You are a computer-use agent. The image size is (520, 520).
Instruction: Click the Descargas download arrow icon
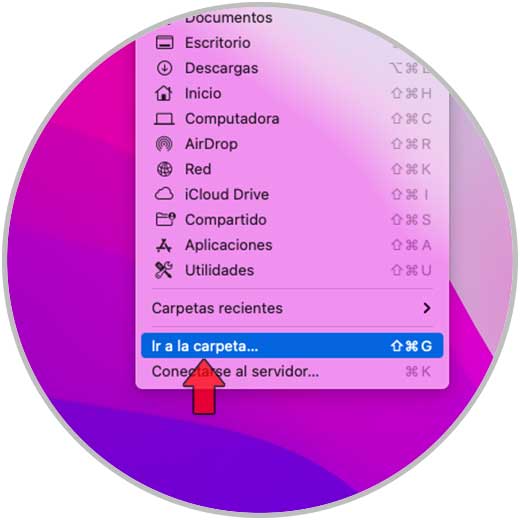164,68
